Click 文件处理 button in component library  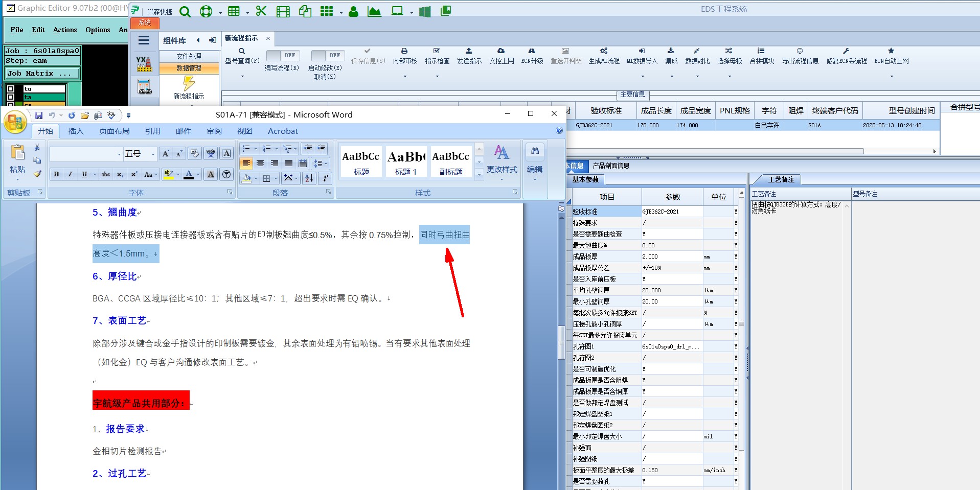pos(189,56)
